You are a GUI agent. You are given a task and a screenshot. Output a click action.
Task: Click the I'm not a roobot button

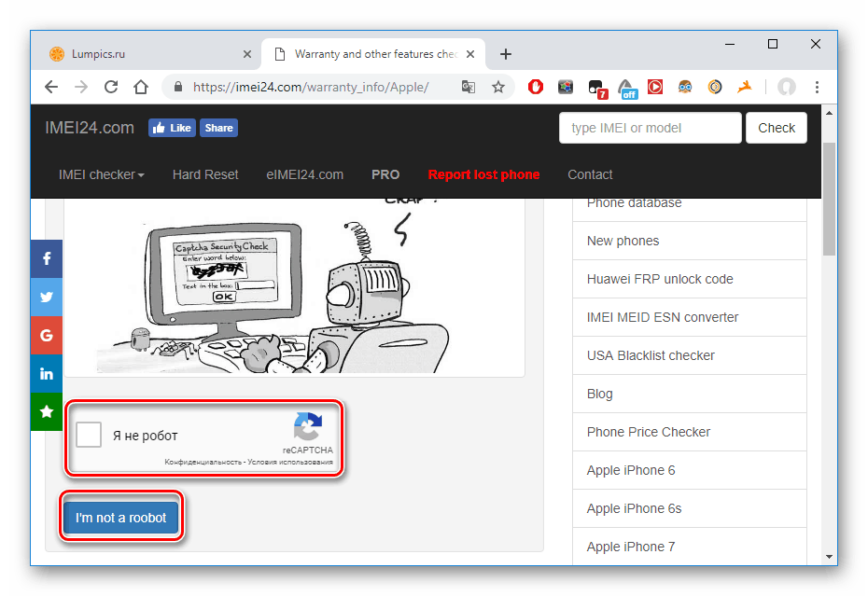(x=121, y=518)
